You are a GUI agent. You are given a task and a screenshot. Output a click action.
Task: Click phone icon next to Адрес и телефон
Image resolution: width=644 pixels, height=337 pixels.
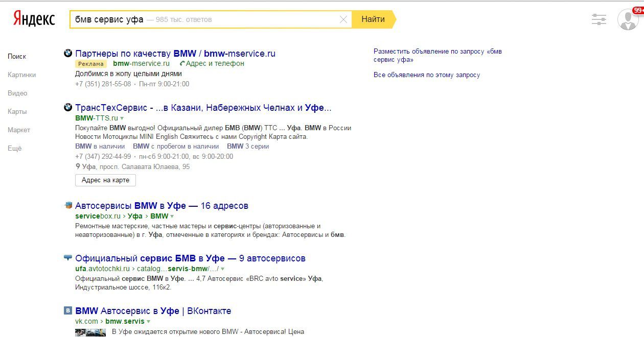coord(182,64)
